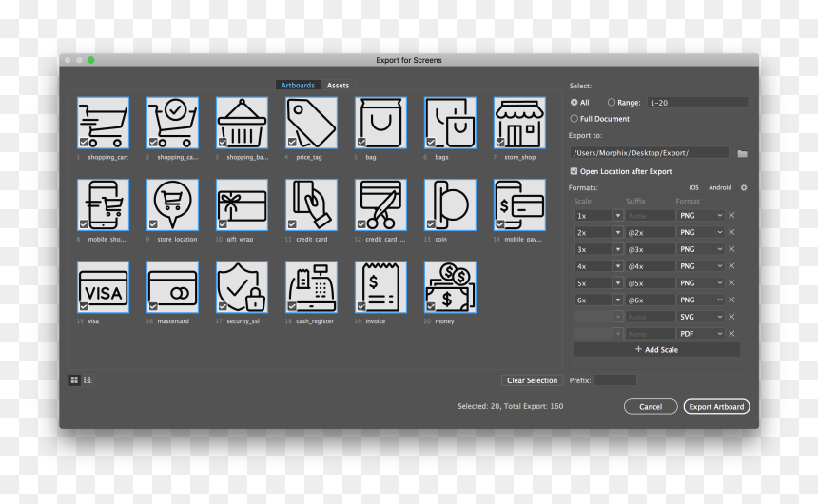This screenshot has width=818, height=504.
Task: Open the PDF format dropdown
Action: tap(701, 334)
